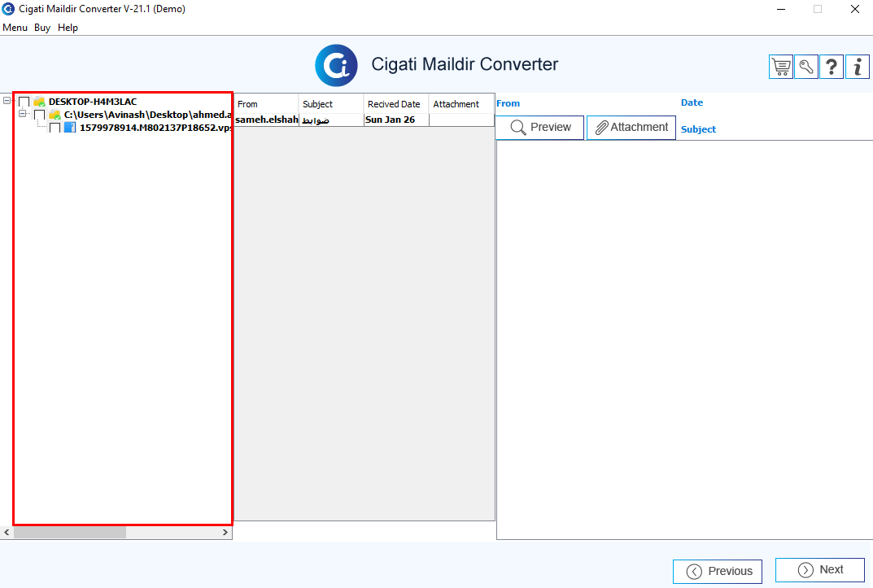Close the Cigati Maildir Converter window

click(x=854, y=9)
